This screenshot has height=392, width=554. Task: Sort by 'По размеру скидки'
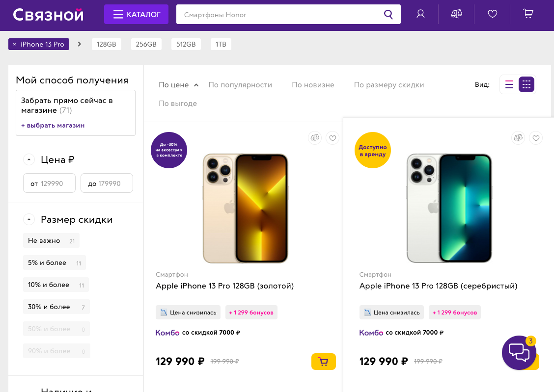(x=388, y=85)
